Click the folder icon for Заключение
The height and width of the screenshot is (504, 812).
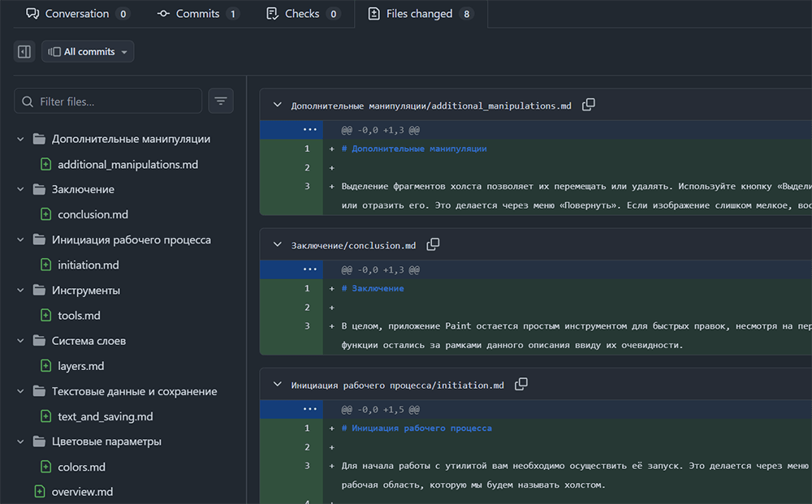tap(39, 189)
